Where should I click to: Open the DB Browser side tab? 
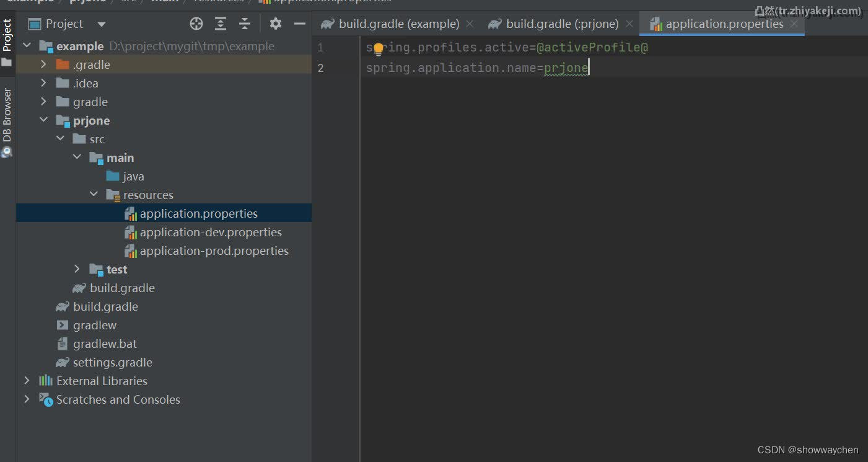[7, 123]
